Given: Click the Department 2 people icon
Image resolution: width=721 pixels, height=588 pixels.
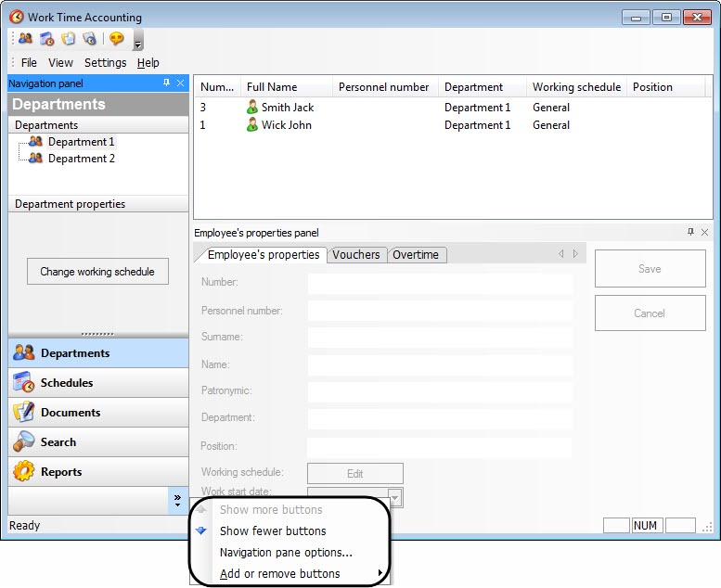Looking at the screenshot, I should click(36, 159).
